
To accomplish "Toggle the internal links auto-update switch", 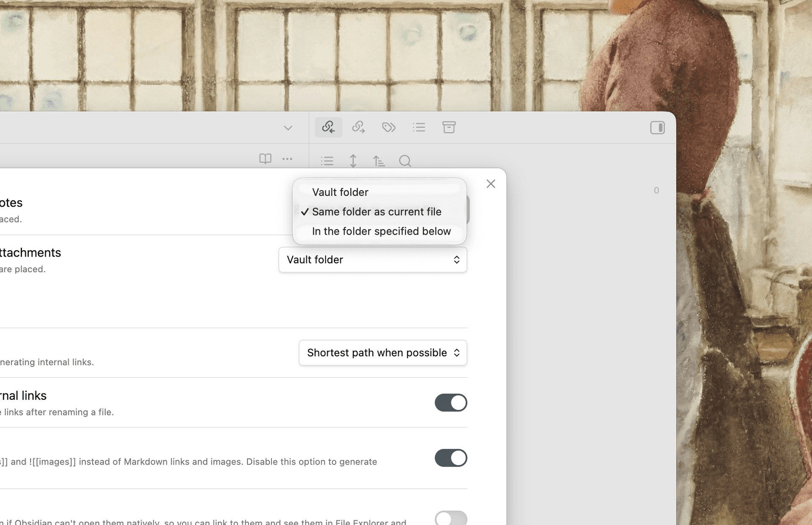I will 451,402.
